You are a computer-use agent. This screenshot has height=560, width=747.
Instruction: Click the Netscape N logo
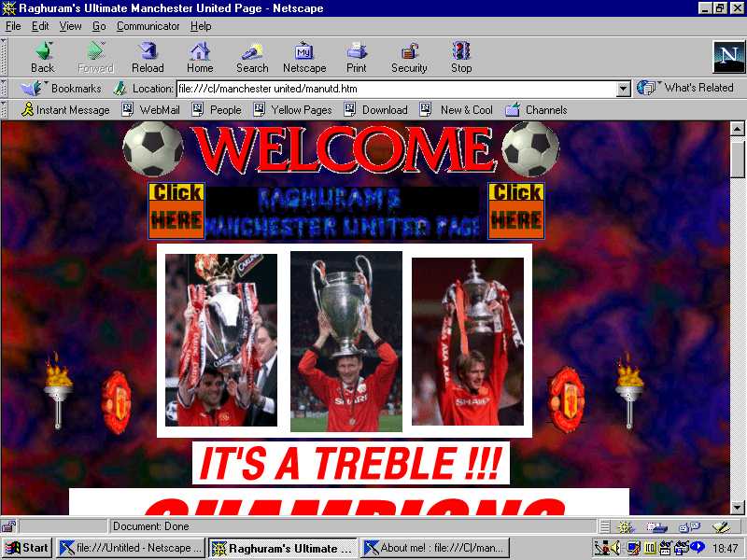point(727,57)
